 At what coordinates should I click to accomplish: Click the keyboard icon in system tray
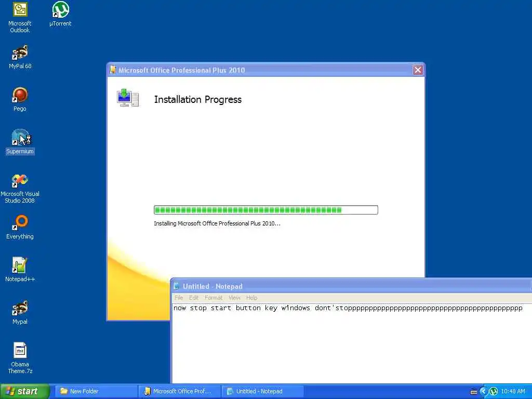[x=474, y=392]
